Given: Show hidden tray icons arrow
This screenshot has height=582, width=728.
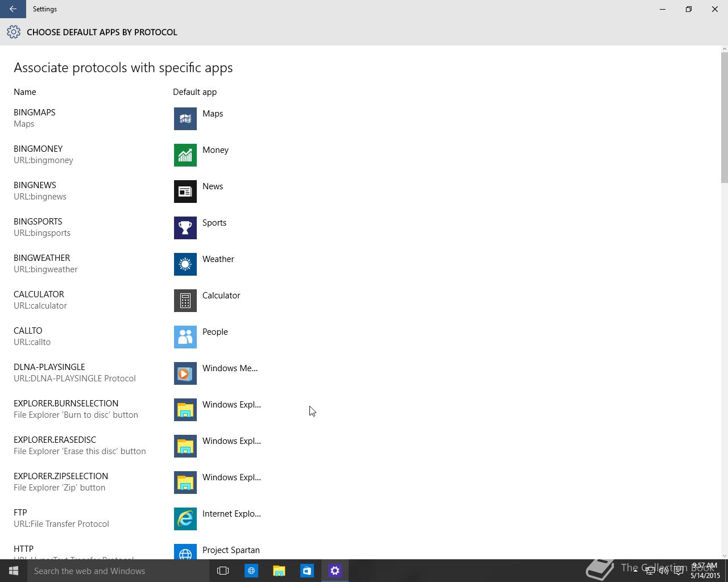Looking at the screenshot, I should 635,571.
